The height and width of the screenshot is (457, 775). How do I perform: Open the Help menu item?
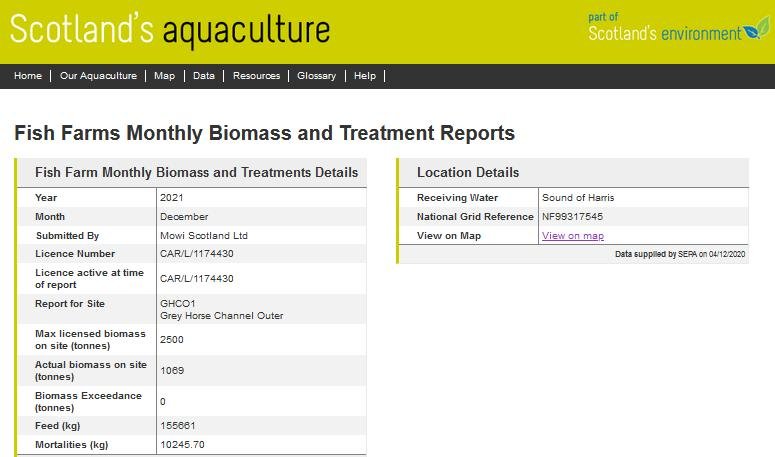pos(365,76)
